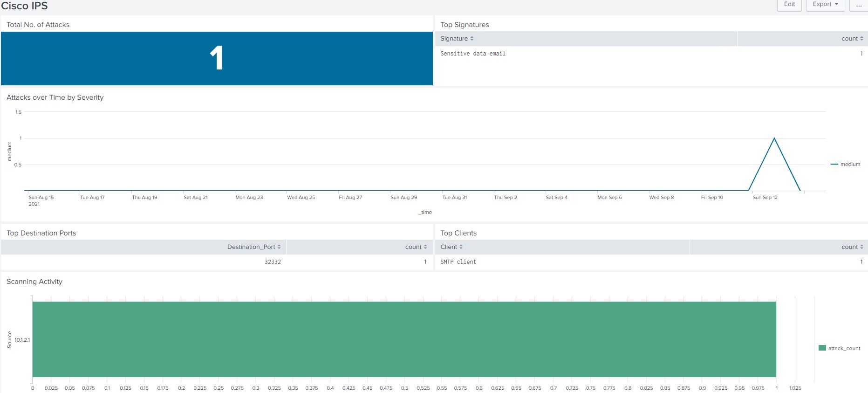Click the Total No. of Attacks title

pos(38,25)
